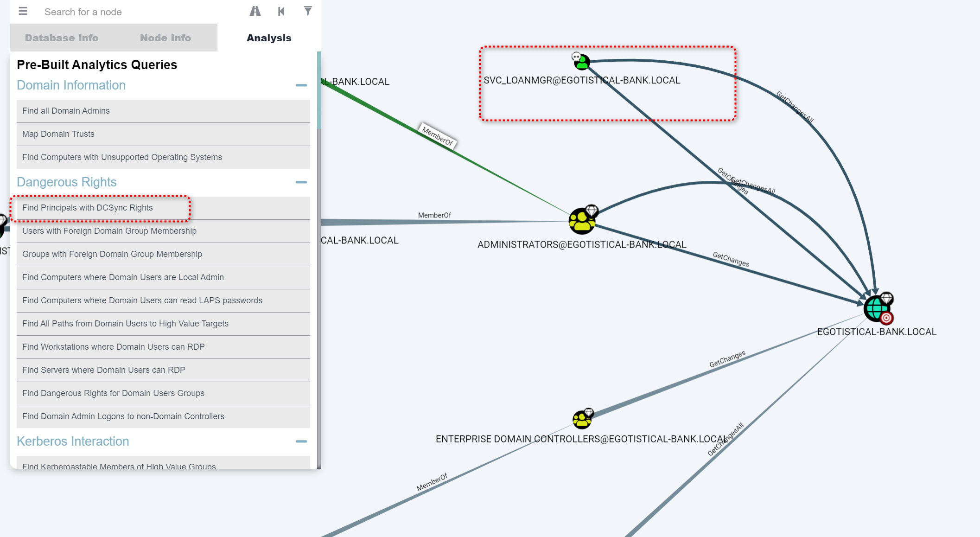
Task: Run Find Computers where Domain Users can read LAPS passwords
Action: 163,300
